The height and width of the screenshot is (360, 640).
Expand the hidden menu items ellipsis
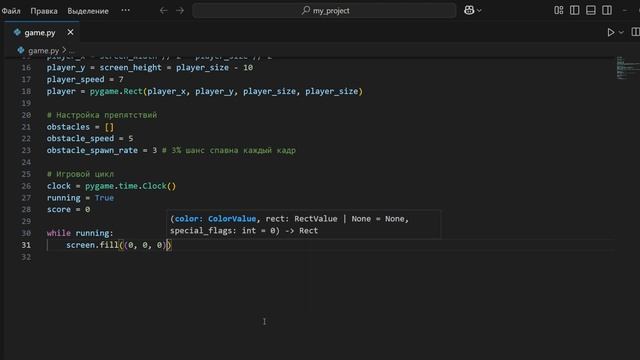(x=126, y=11)
